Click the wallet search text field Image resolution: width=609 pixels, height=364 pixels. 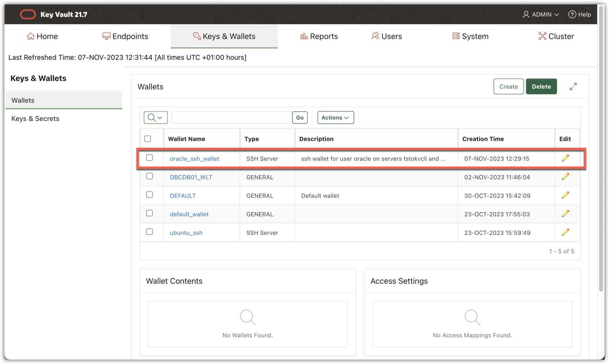pos(231,118)
